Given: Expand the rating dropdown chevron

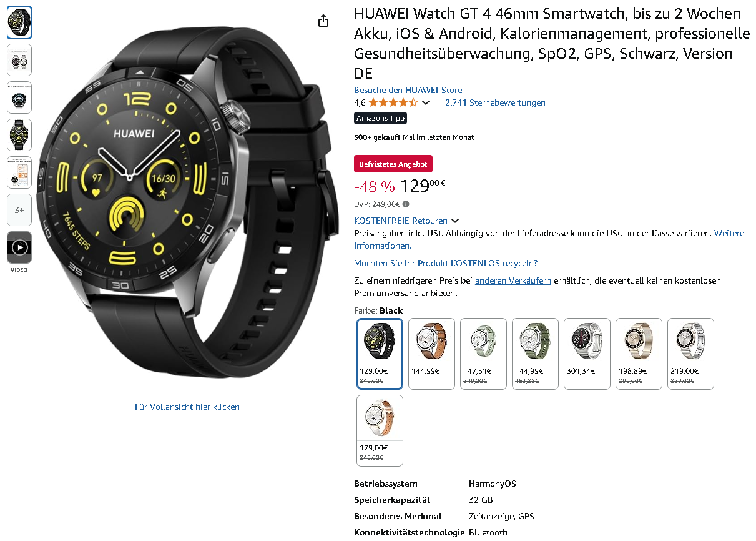Looking at the screenshot, I should coord(426,102).
